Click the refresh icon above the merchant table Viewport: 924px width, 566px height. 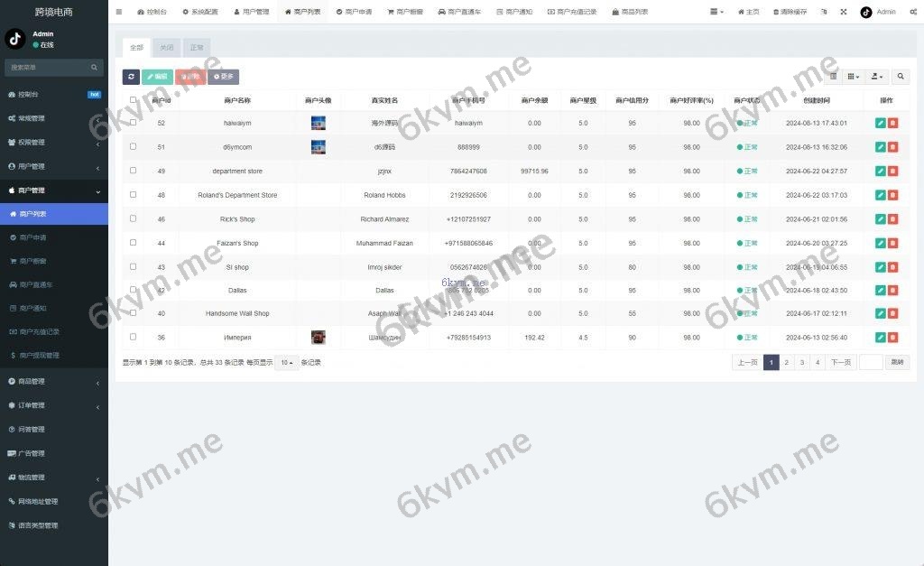tap(132, 76)
